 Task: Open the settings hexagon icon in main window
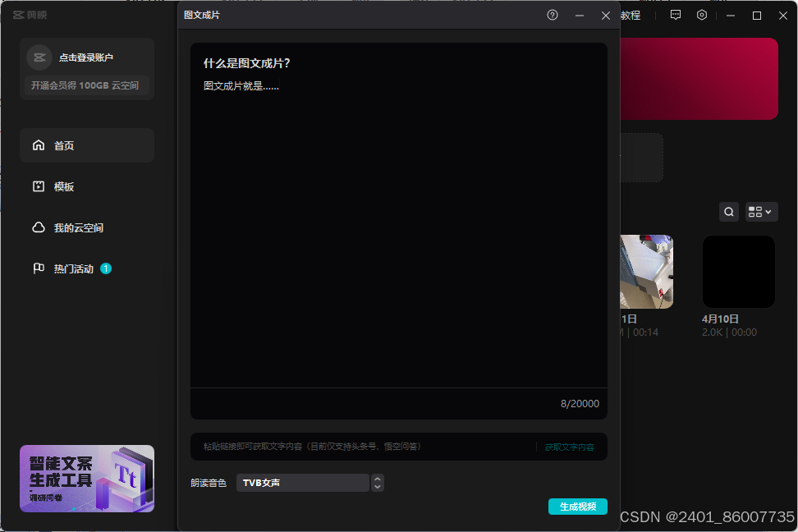pyautogui.click(x=702, y=16)
